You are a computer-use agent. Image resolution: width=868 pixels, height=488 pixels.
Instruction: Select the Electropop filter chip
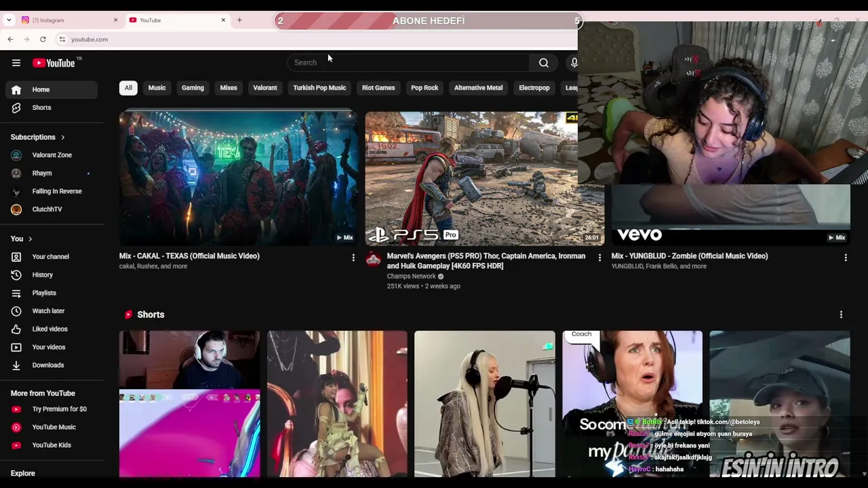point(534,88)
